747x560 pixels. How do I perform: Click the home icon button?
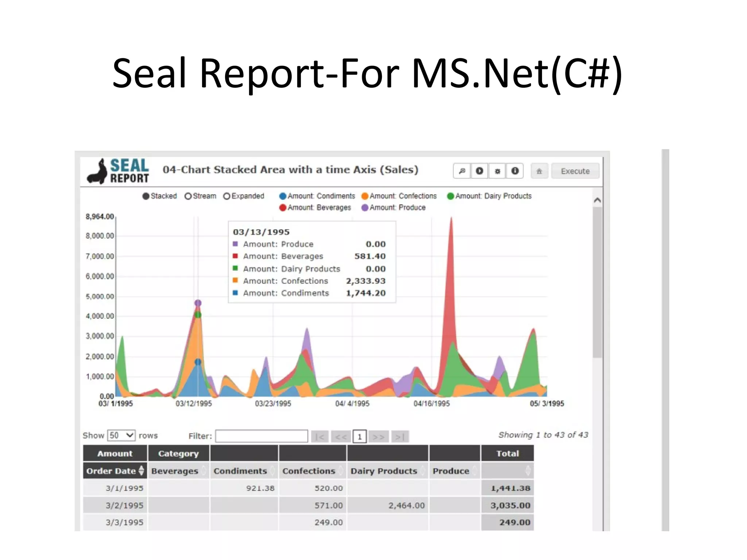click(539, 171)
